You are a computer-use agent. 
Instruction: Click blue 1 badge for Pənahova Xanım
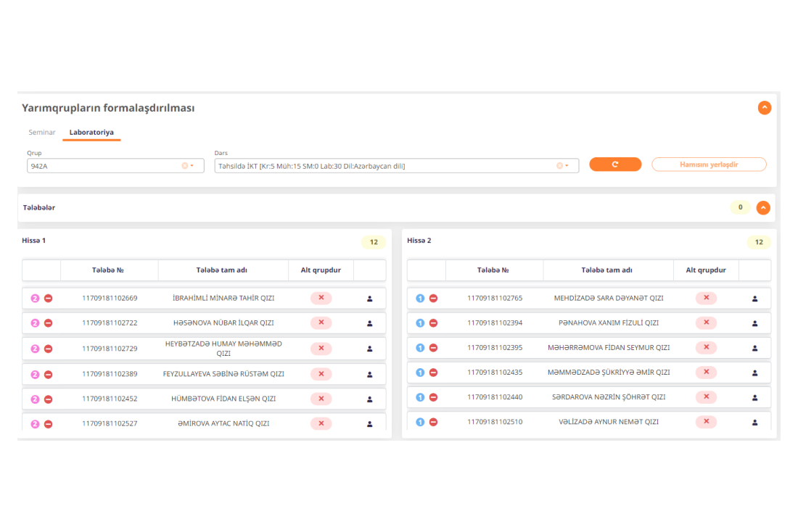(419, 323)
